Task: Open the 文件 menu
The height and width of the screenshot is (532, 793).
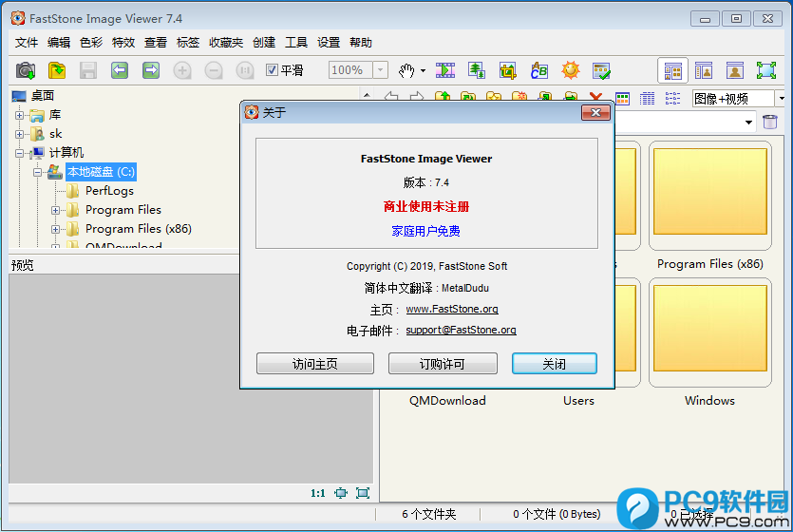Action: [x=27, y=43]
